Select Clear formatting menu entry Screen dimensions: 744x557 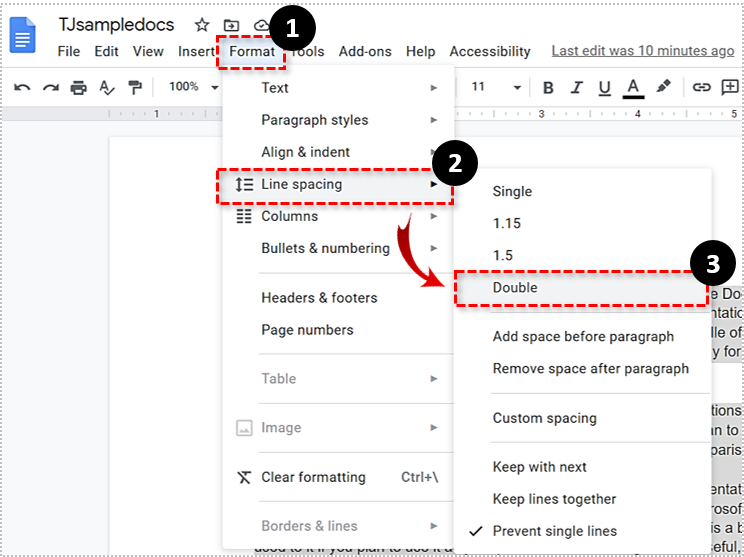point(338,477)
